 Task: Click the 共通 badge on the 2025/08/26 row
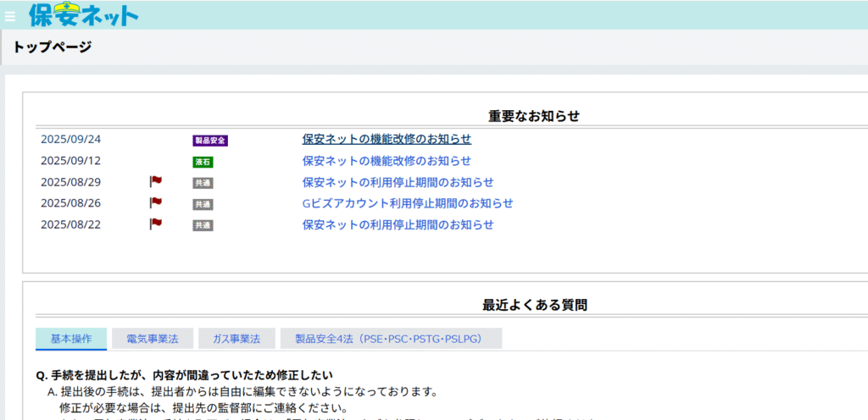point(203,204)
